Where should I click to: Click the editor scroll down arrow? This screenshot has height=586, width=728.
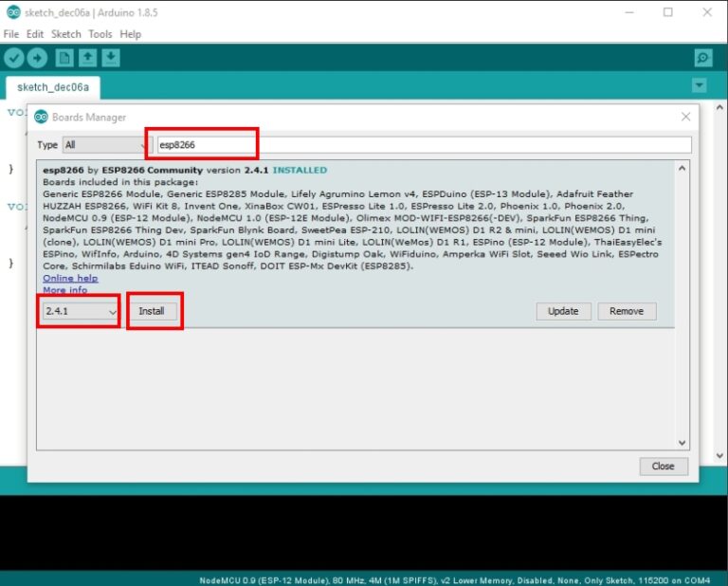click(x=719, y=456)
